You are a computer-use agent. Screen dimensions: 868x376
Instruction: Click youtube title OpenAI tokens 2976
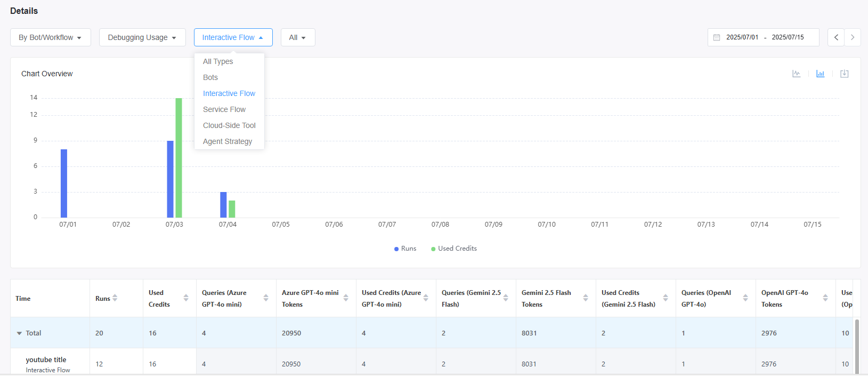[x=769, y=364]
